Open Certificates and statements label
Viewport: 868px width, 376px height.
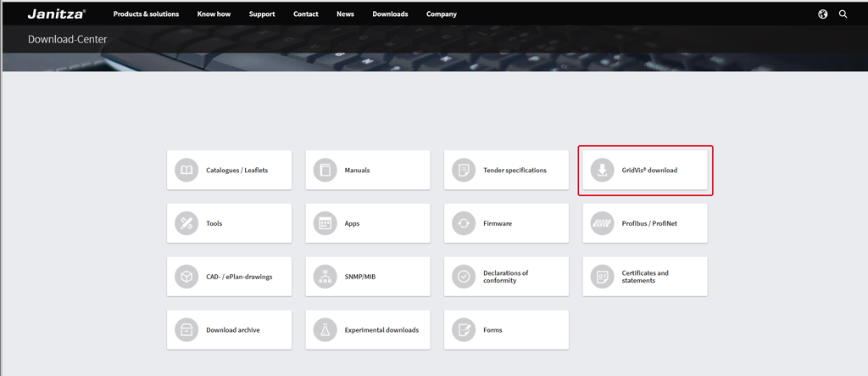click(645, 277)
